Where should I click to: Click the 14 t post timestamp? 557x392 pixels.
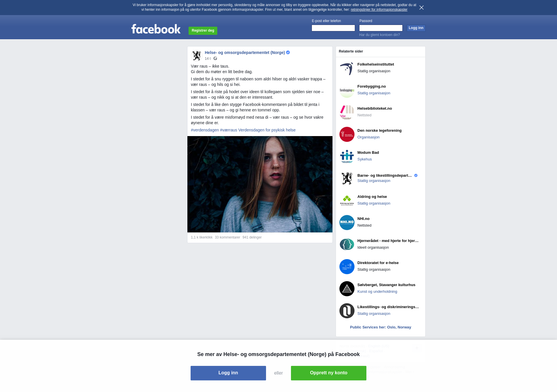[208, 59]
